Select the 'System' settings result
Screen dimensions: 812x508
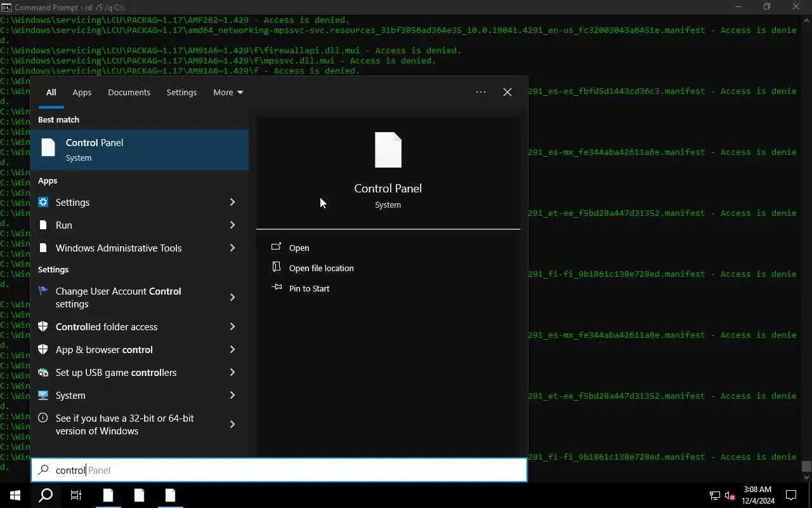pos(70,395)
